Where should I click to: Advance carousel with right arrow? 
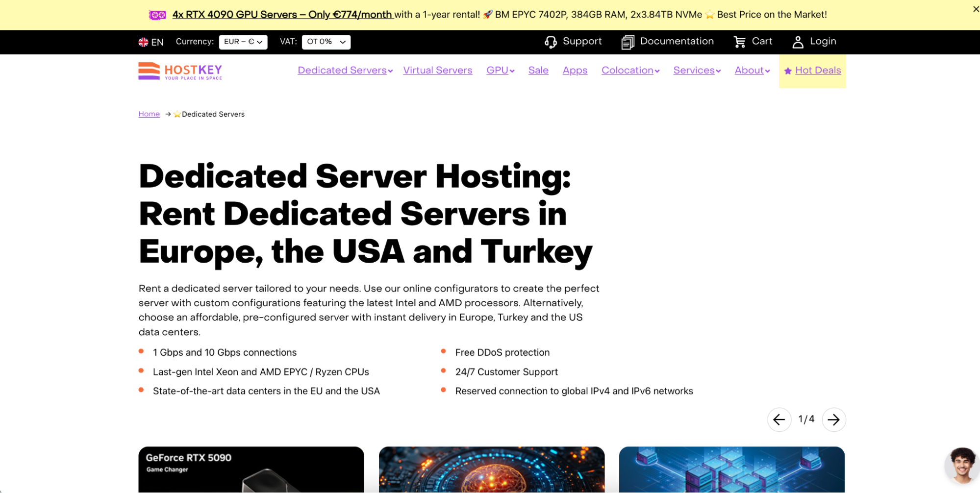click(833, 419)
